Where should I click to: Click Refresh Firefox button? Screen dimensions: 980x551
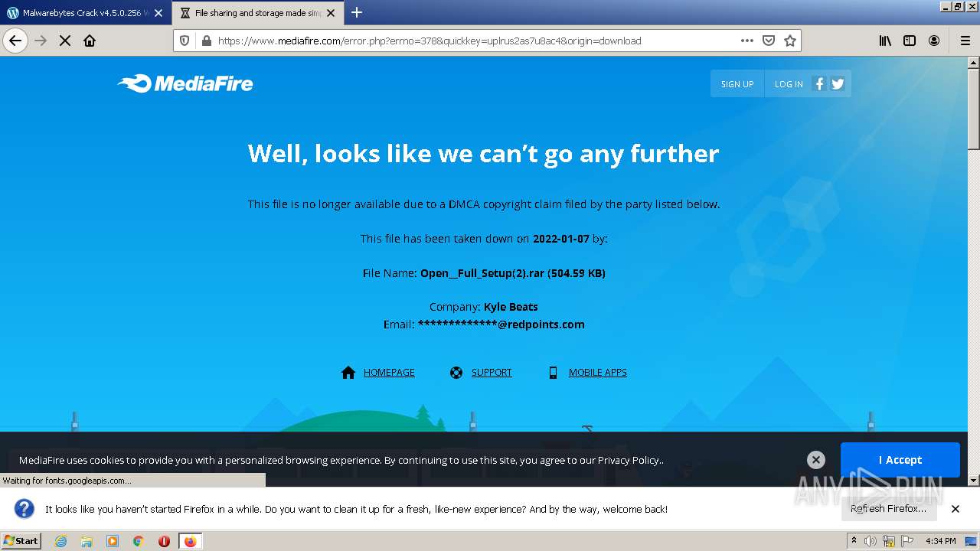(888, 509)
